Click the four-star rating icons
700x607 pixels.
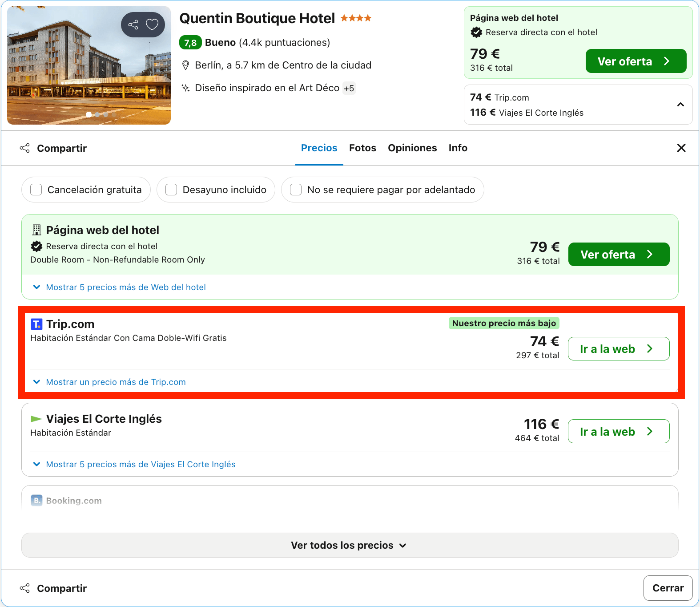(x=356, y=18)
